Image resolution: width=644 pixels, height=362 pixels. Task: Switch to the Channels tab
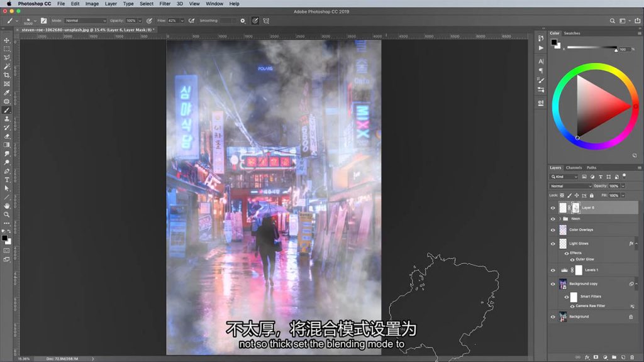coord(574,167)
